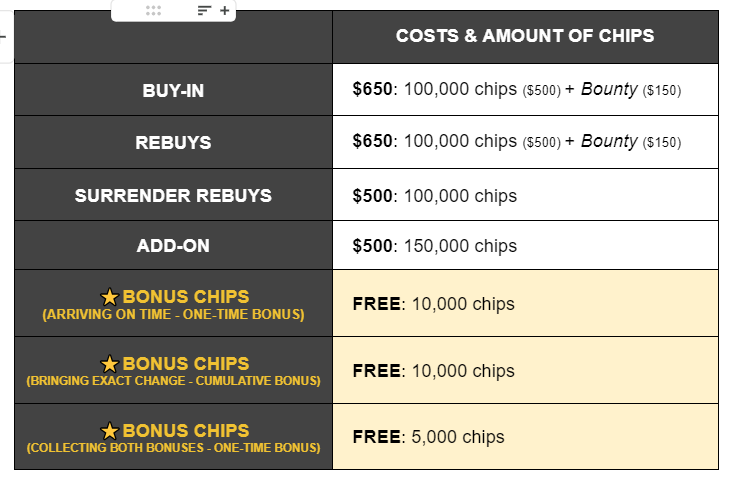Screen dimensions: 742x490
Task: Click the ADD-ON row label cell
Action: point(173,245)
